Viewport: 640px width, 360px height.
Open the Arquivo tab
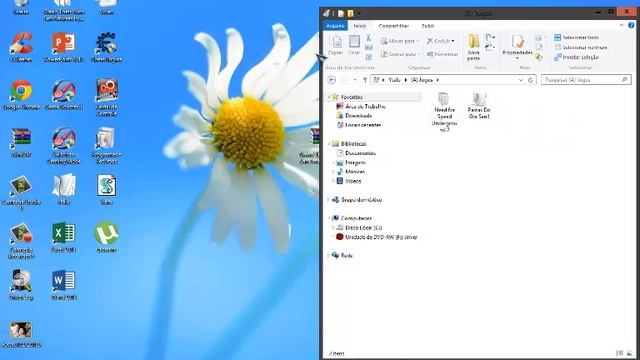point(335,26)
